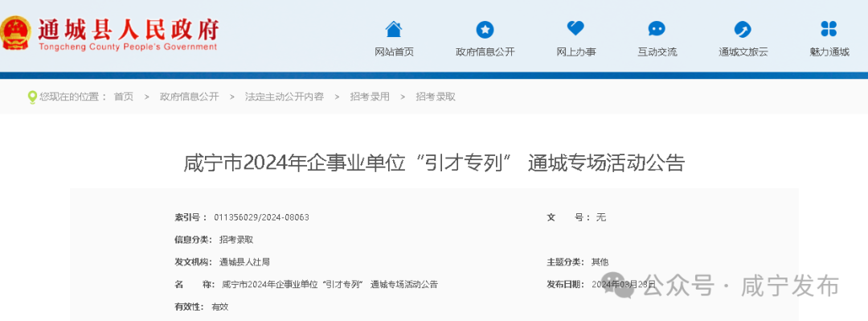The image size is (868, 321).
Task: Click the heart icon above 网上办事
Action: pos(575,28)
